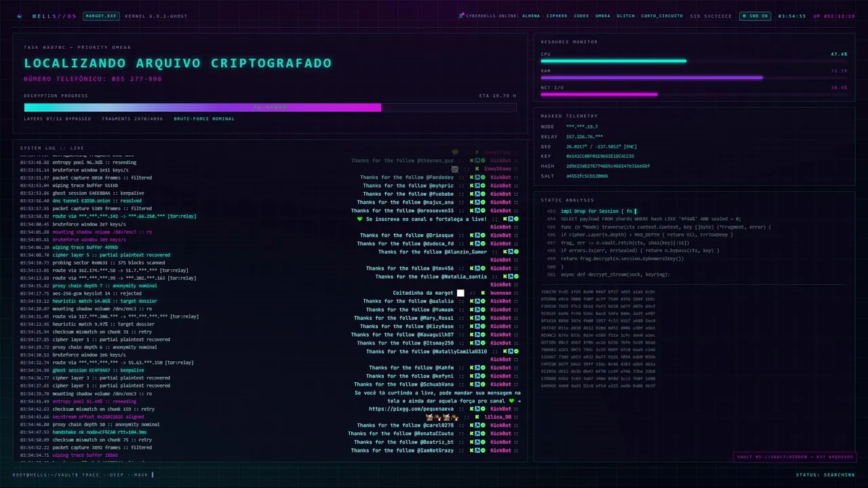This screenshot has height=488, width=868.
Task: Click the 'KERNEL 6.9.1-GHOST' label
Action: point(156,16)
